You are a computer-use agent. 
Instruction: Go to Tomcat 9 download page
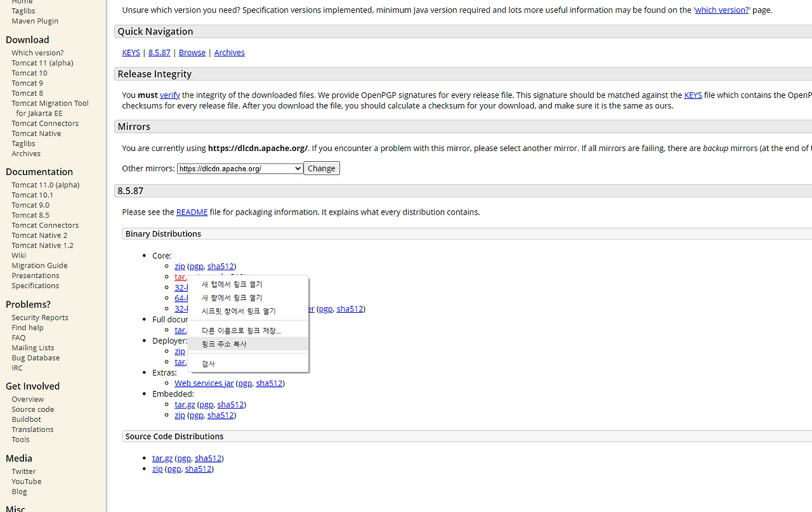point(27,83)
